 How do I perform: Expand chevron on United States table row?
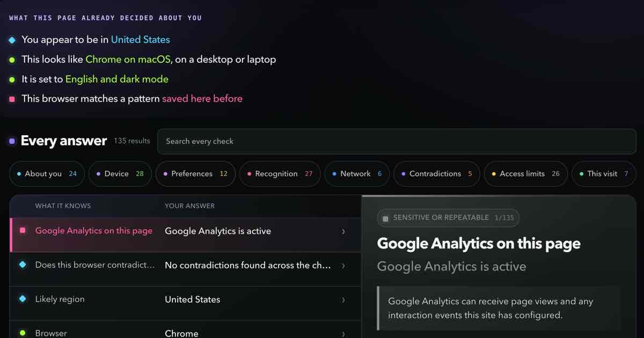pos(343,300)
